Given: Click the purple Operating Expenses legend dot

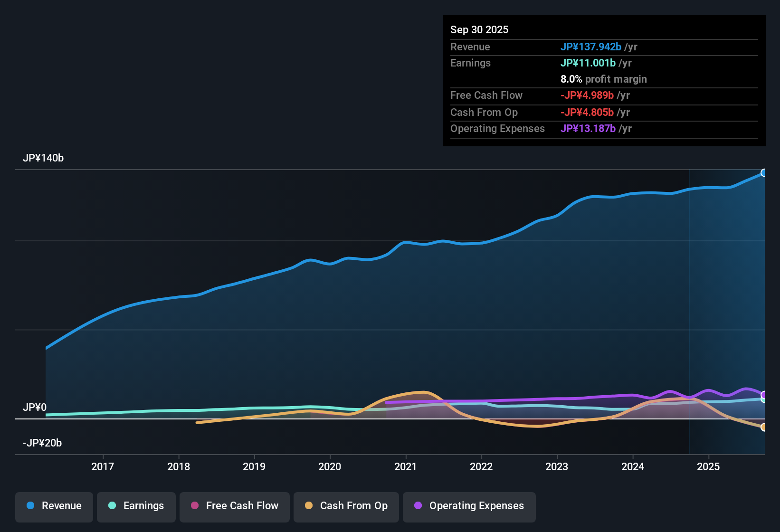Looking at the screenshot, I should click(x=418, y=506).
